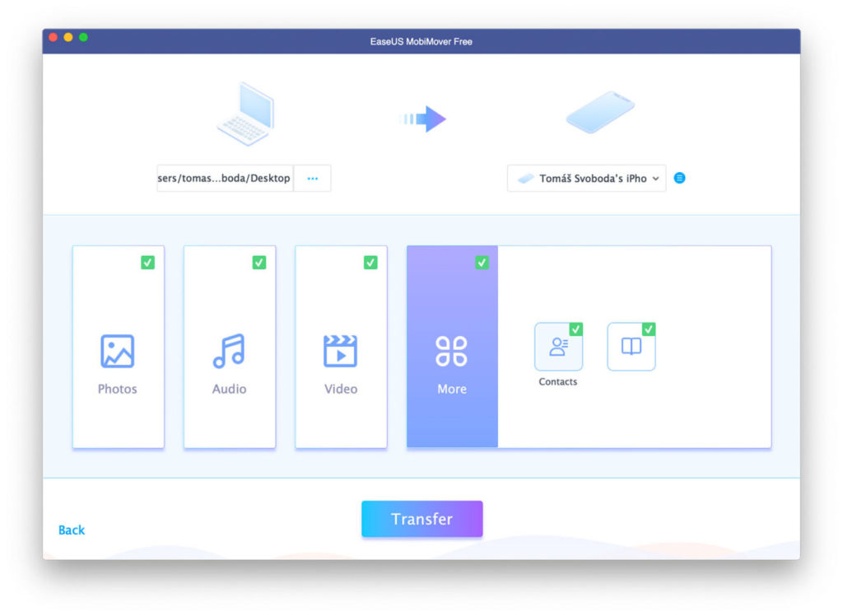Click the Video clapperboard icon
Image resolution: width=843 pixels, height=616 pixels.
tap(340, 351)
